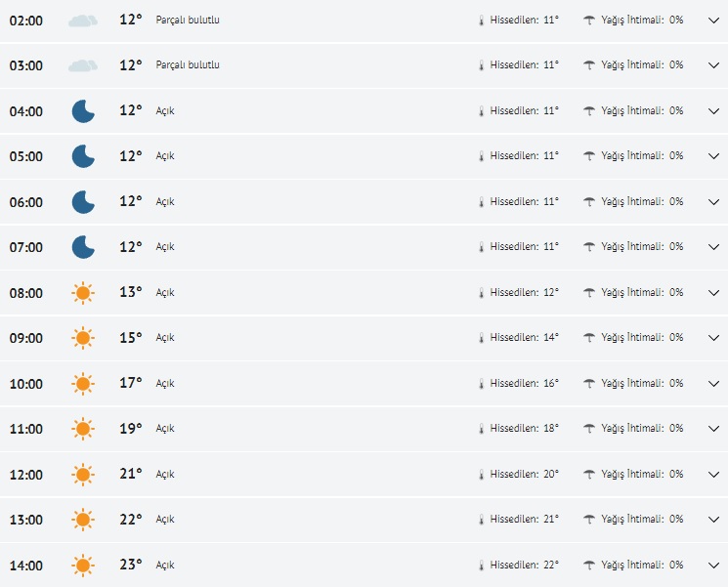
Task: Click the sun icon at 12:00
Action: [83, 475]
